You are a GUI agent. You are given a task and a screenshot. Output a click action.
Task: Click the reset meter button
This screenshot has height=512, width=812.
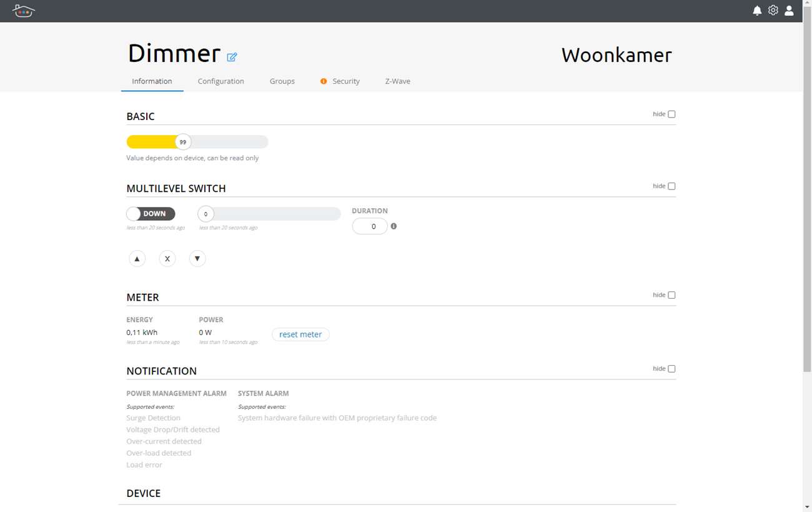[300, 334]
